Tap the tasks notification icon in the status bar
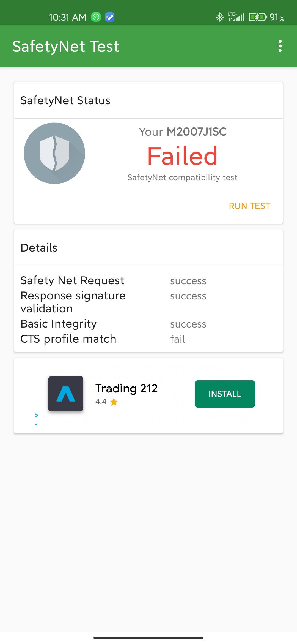Viewport: 297px width, 644px height. coord(110,17)
